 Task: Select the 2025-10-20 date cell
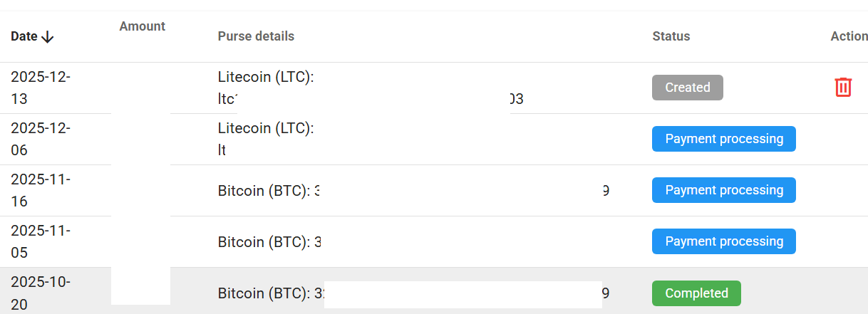coord(41,293)
